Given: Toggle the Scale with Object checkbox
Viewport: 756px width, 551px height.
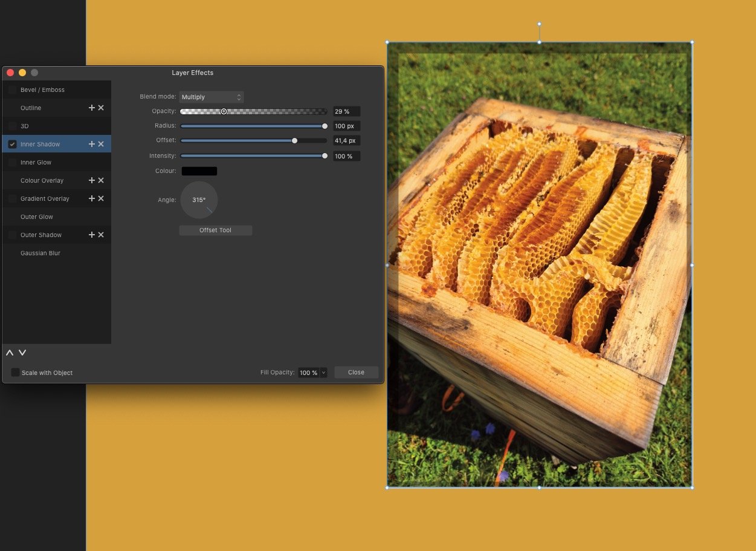Looking at the screenshot, I should click(15, 373).
